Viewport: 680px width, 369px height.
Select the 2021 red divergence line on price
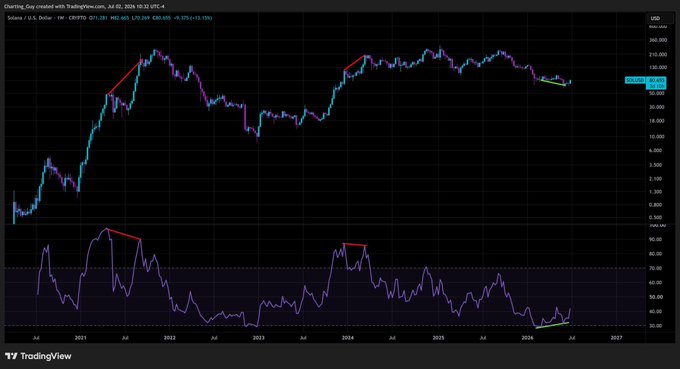(x=125, y=78)
